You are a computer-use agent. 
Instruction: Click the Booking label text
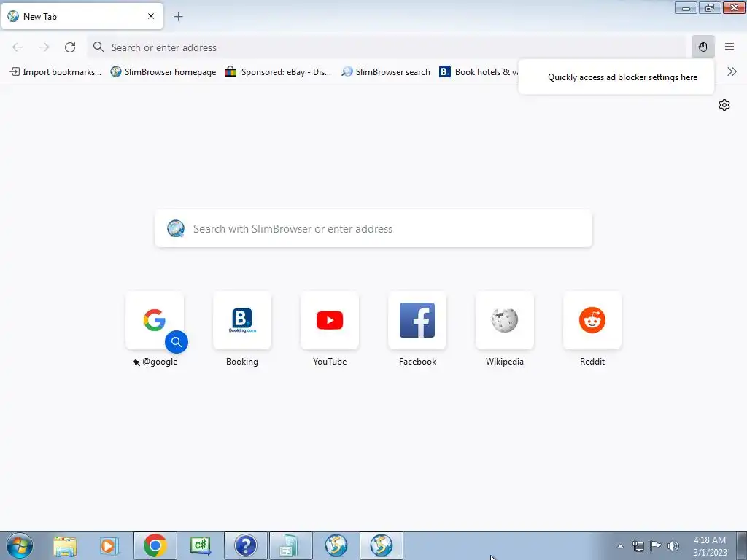(x=242, y=362)
